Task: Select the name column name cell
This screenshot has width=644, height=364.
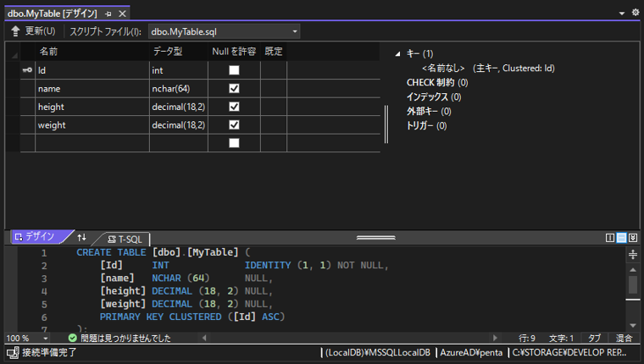Action: [92, 89]
